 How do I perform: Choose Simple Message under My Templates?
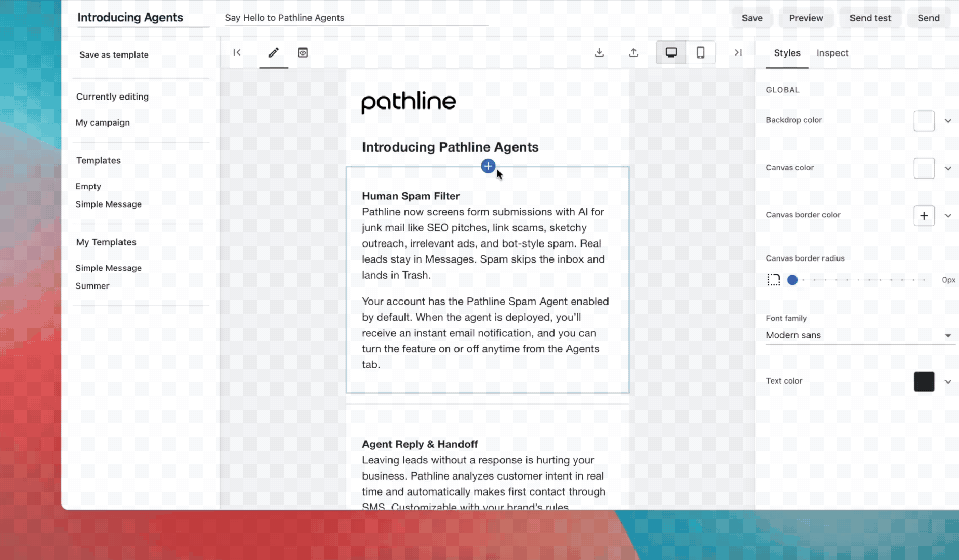coord(109,268)
